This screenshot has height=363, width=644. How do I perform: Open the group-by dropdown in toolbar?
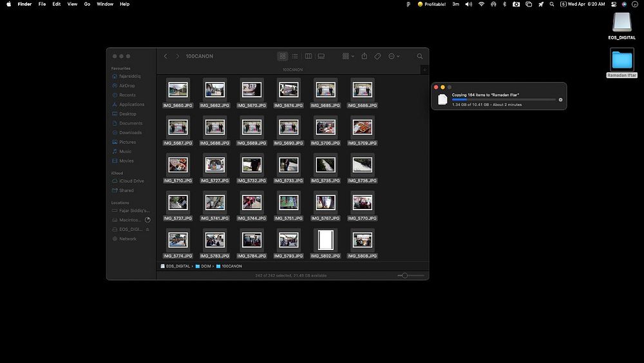click(348, 56)
